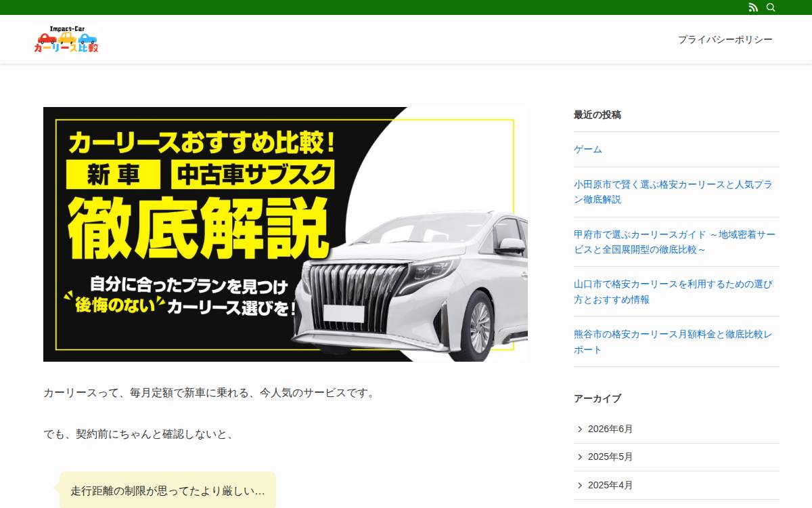The height and width of the screenshot is (508, 812).
Task: Open site search magnifier icon
Action: click(x=771, y=7)
